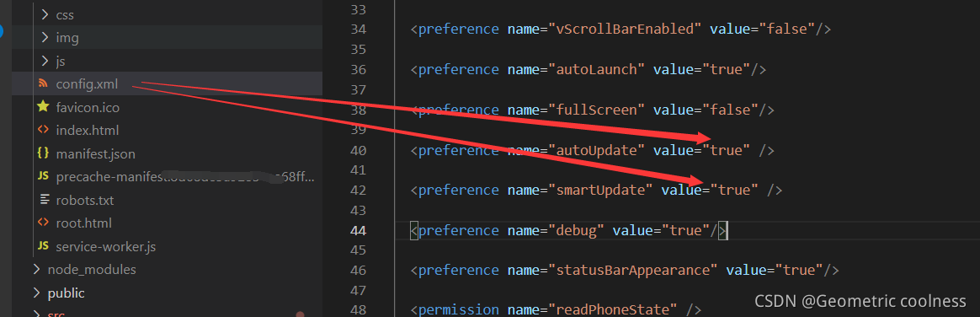Click the "statusBarAppearance" name string
The width and height of the screenshot is (980, 317).
[x=634, y=271]
